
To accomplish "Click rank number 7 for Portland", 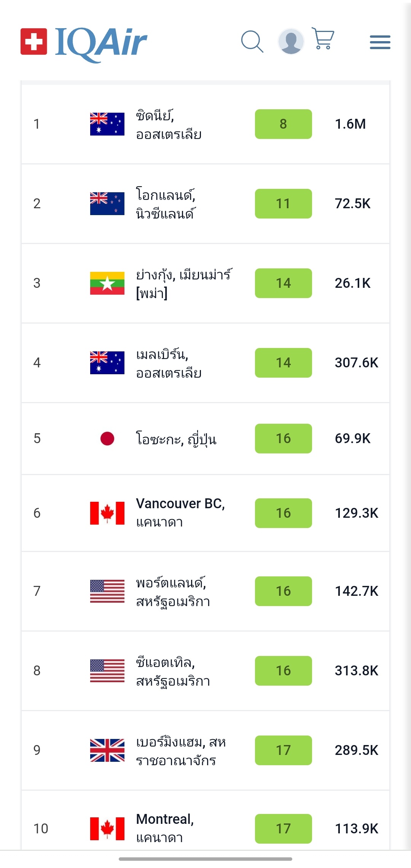I will [37, 591].
